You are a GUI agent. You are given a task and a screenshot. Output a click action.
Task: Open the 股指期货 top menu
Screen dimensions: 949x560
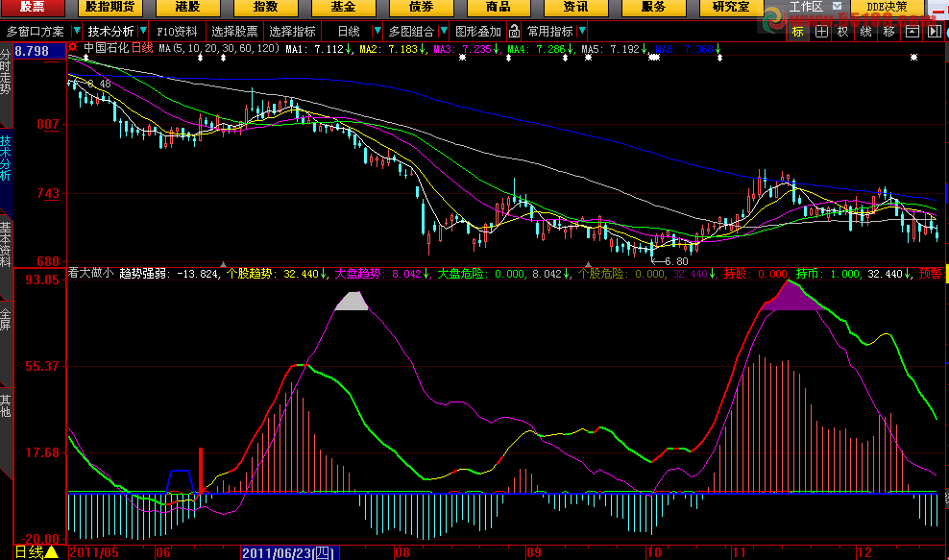point(109,7)
